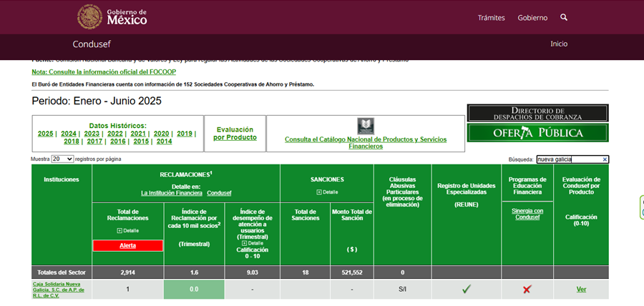Click the product catalog book icon
This screenshot has height=306, width=644.
pyautogui.click(x=366, y=126)
